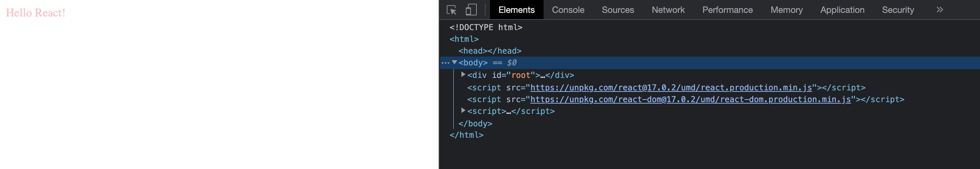980x169 pixels.
Task: Open the Performance tab
Action: coord(727,10)
